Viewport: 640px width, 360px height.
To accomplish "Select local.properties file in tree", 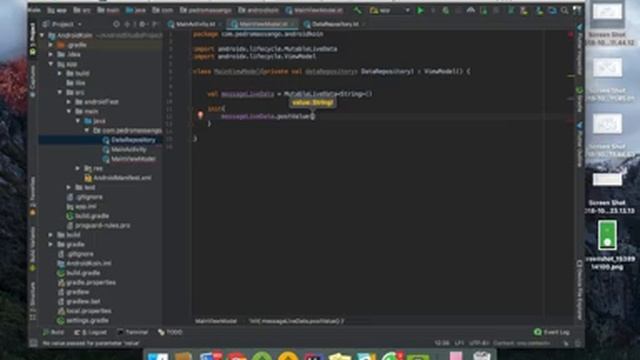I will [84, 311].
